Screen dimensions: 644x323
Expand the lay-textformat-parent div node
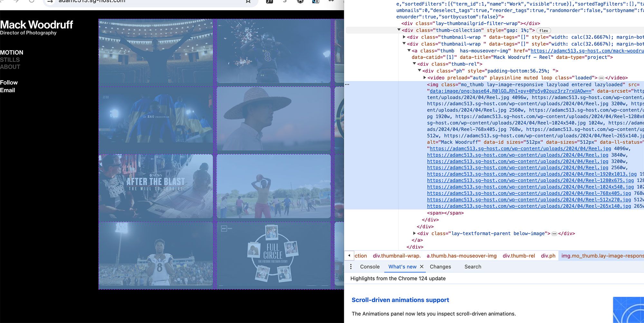(414, 233)
